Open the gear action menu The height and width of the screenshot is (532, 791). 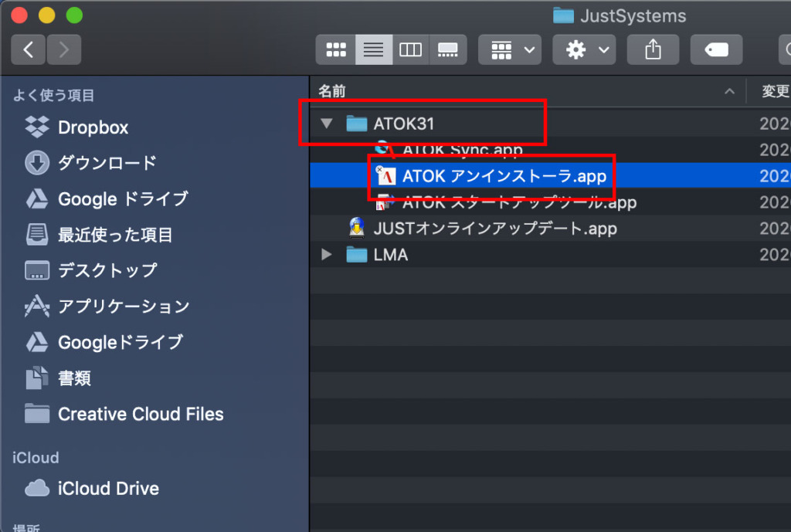tap(584, 49)
